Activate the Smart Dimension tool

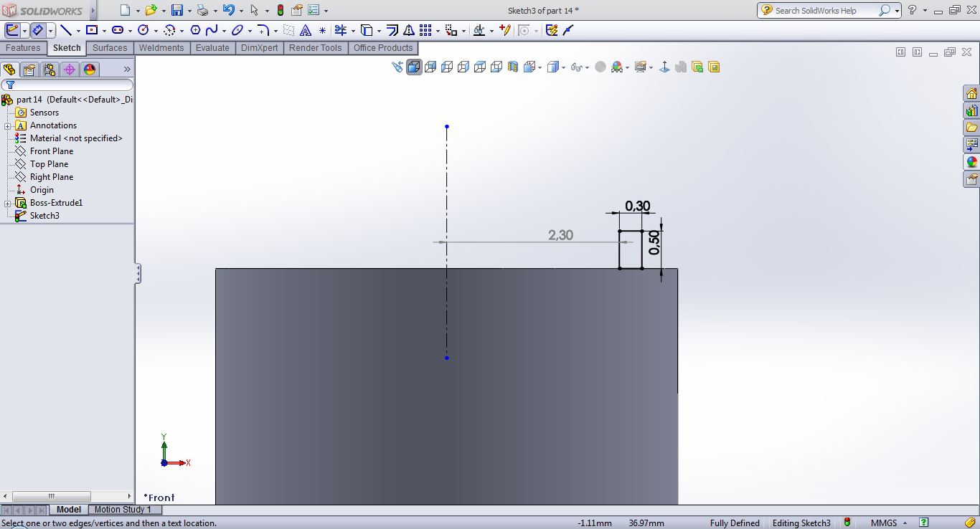pos(38,30)
